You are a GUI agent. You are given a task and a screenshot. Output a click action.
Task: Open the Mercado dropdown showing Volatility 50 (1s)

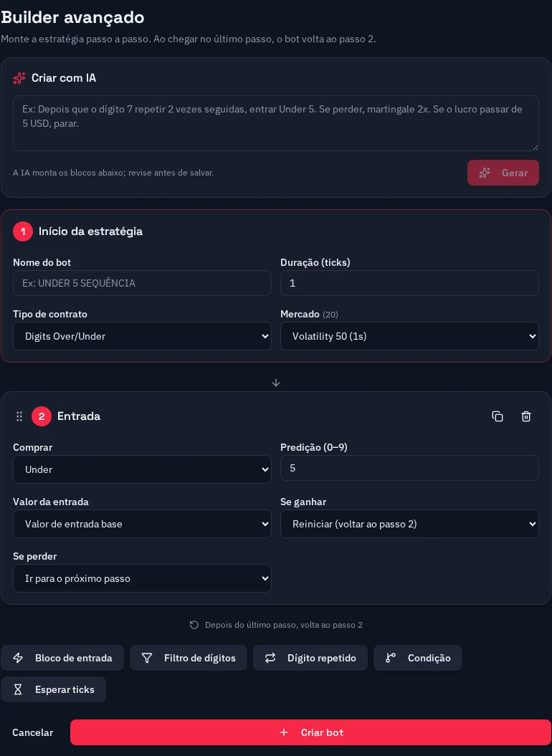409,336
